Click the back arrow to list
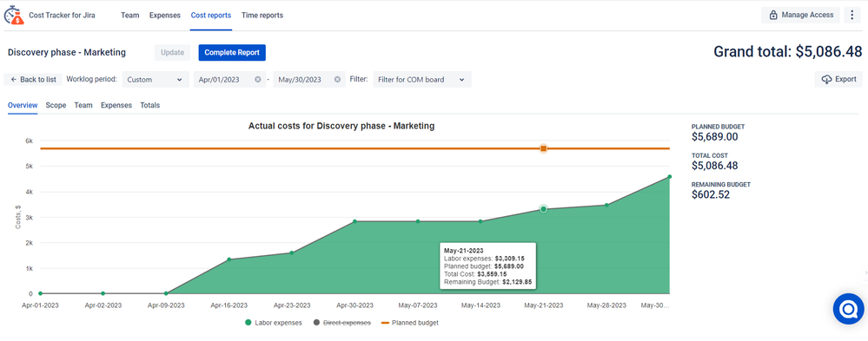Screen dimensions: 868x341 coord(14,80)
